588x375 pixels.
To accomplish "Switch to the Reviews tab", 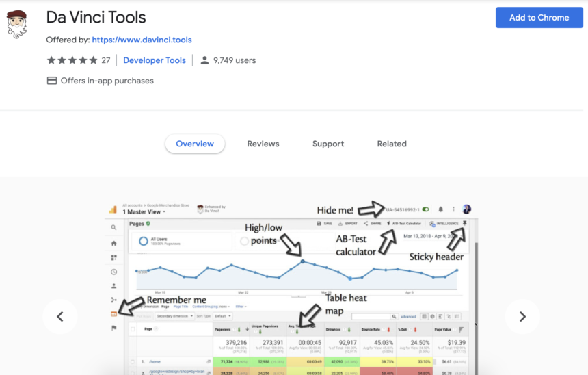I will pos(263,144).
